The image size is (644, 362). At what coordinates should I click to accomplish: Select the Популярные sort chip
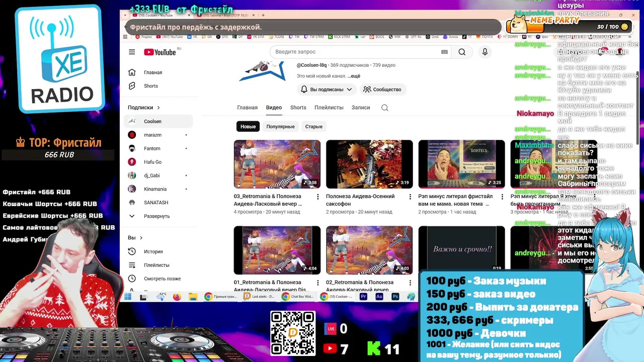(280, 127)
